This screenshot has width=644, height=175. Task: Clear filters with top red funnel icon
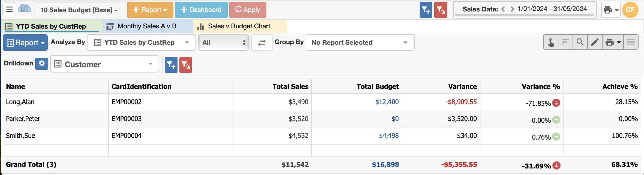coord(441,10)
